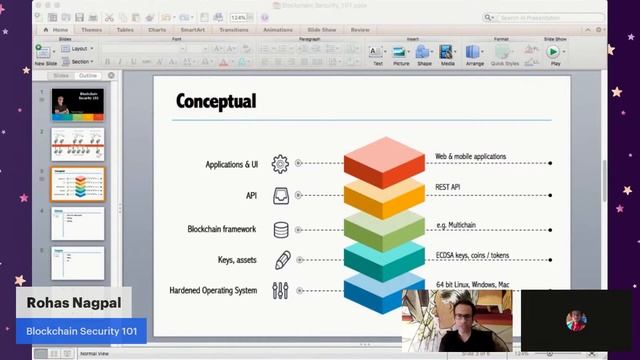Switch to Slides tab in side pane
Viewport: 640px width, 360px height.
coord(61,76)
